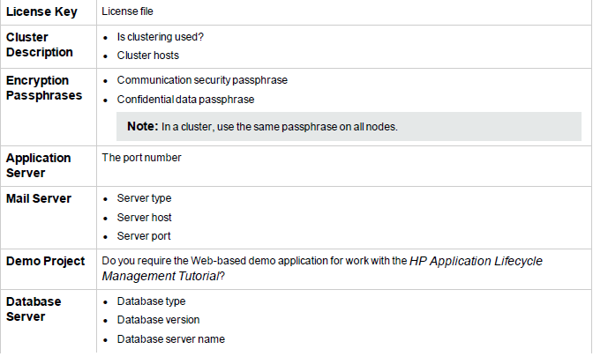Image resolution: width=593 pixels, height=364 pixels.
Task: Click the gray Note box about cluster nodes
Action: tap(349, 127)
